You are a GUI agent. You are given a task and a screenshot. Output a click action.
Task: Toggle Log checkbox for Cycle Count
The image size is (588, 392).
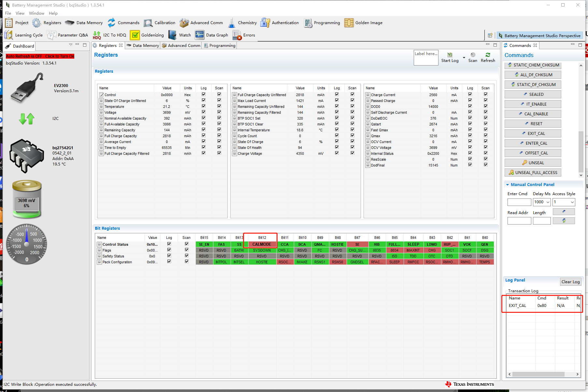[337, 136]
